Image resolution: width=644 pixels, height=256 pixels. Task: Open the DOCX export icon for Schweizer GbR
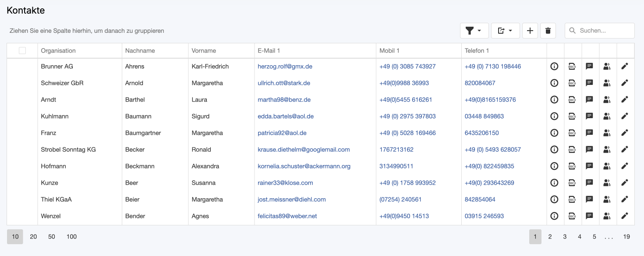[x=572, y=83]
